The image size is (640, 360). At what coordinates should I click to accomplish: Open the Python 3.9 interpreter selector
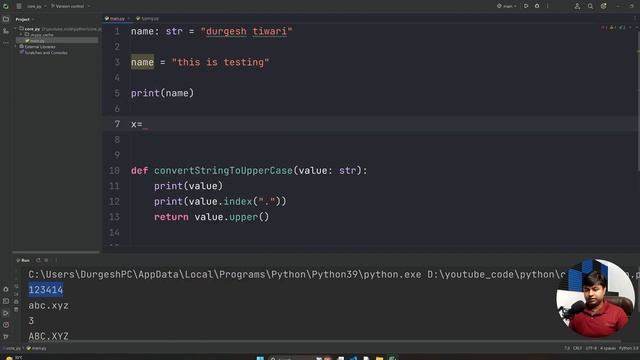(629, 348)
